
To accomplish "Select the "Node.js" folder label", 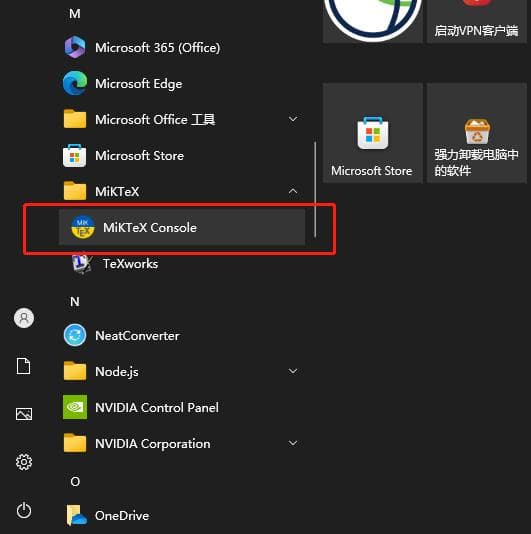I will pos(117,372).
